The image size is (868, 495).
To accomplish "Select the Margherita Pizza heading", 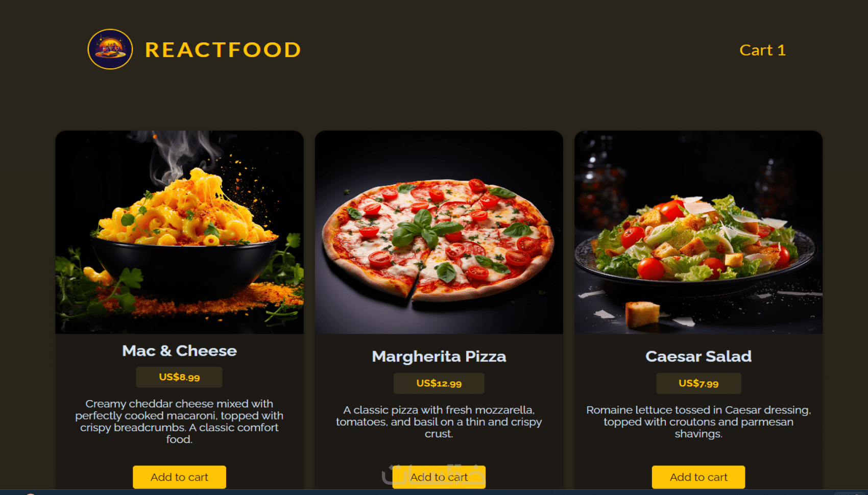I will point(439,356).
